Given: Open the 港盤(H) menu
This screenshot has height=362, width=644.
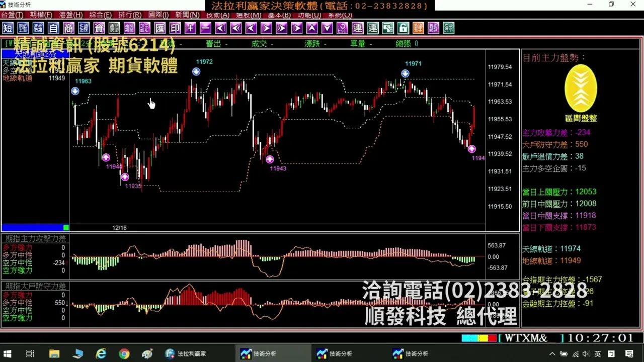Looking at the screenshot, I should [x=71, y=15].
